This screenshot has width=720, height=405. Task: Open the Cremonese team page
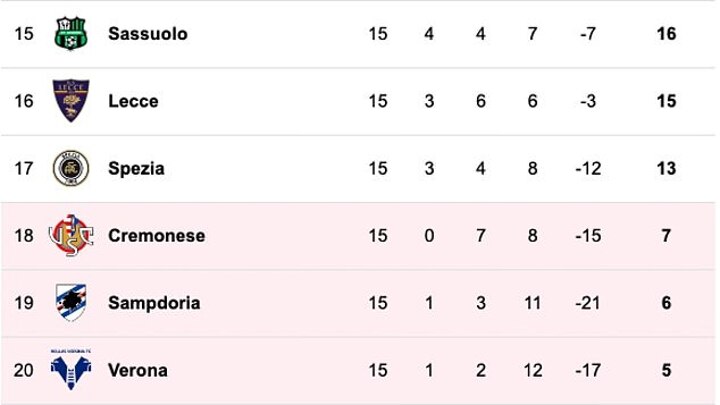(x=156, y=236)
